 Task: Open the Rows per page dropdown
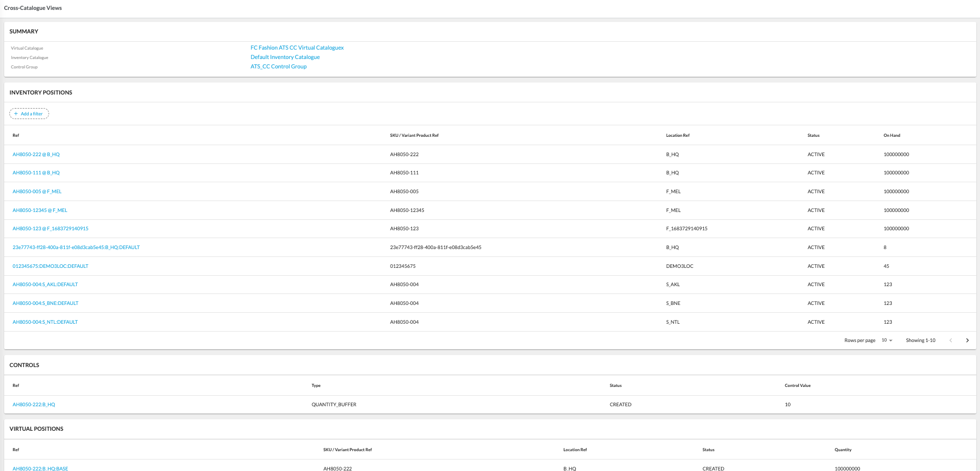tap(886, 340)
